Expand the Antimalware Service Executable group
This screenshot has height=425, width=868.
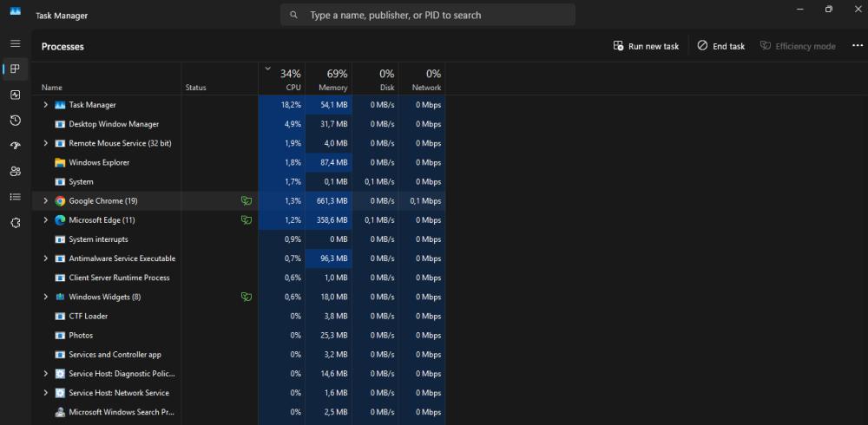(x=45, y=258)
